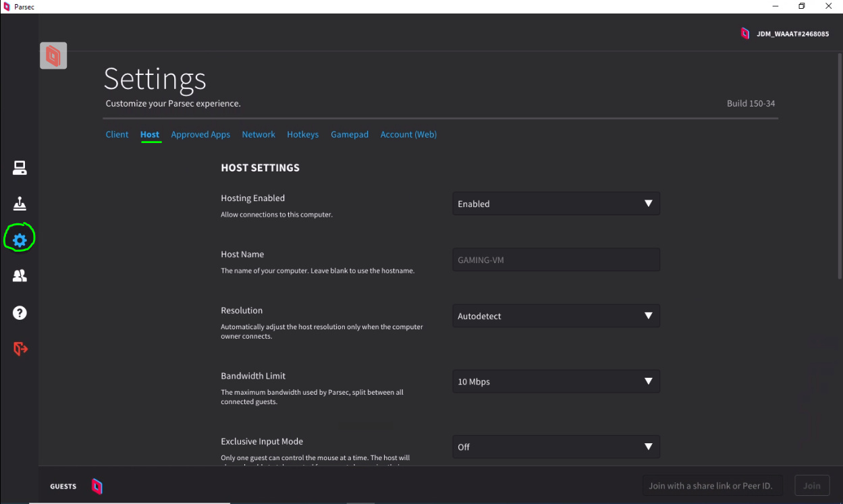Image resolution: width=843 pixels, height=504 pixels.
Task: Switch to the Client tab
Action: [117, 134]
